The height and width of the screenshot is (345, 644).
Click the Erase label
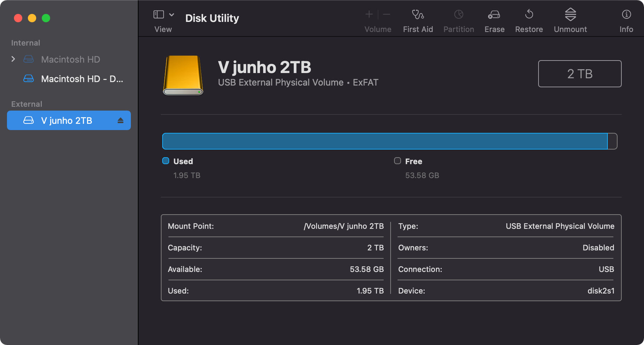pos(495,29)
